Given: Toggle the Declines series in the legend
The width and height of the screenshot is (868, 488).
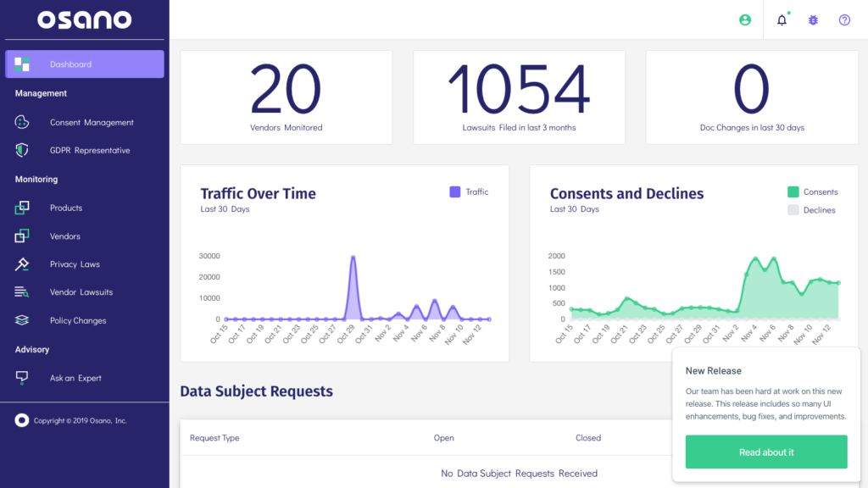Looking at the screenshot, I should (x=811, y=209).
